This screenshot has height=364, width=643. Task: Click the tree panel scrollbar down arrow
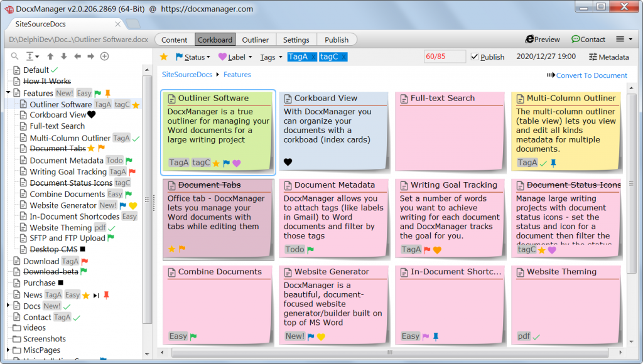pos(147,354)
